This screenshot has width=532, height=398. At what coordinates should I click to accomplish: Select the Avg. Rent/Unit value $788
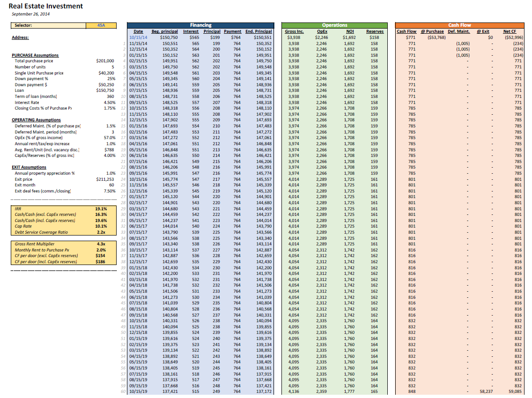(x=109, y=150)
